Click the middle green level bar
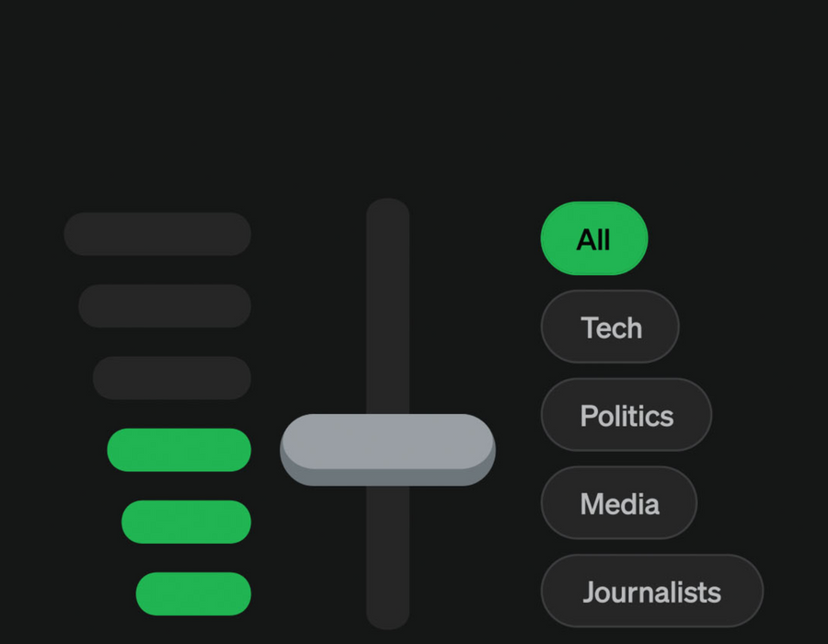This screenshot has width=828, height=644. (186, 522)
